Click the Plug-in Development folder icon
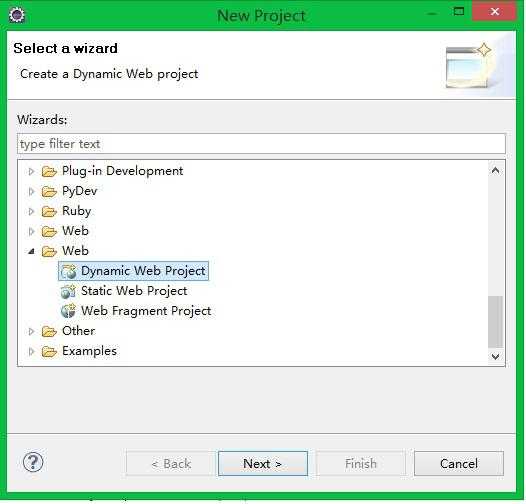Screen dimensions: 526x504 coord(49,171)
